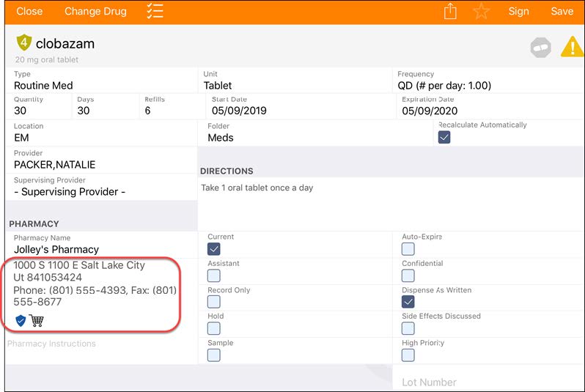This screenshot has height=392, width=585.
Task: Open the Type field showing Routine Med
Action: pos(101,81)
